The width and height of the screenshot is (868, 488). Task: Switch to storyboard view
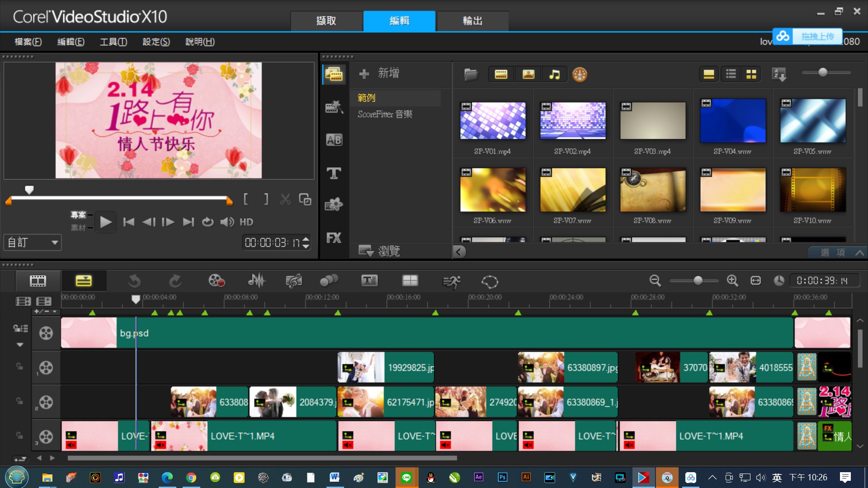pos(38,281)
